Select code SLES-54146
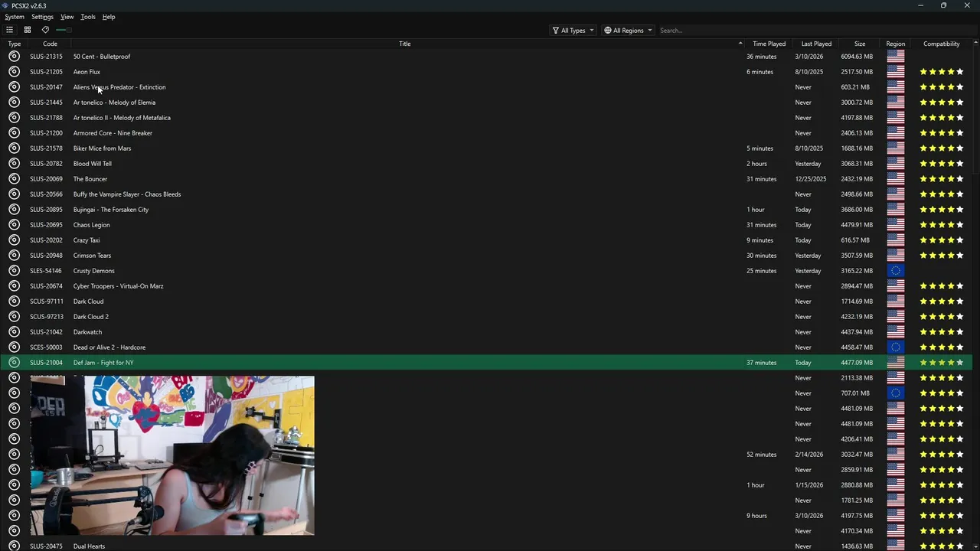 tap(46, 271)
